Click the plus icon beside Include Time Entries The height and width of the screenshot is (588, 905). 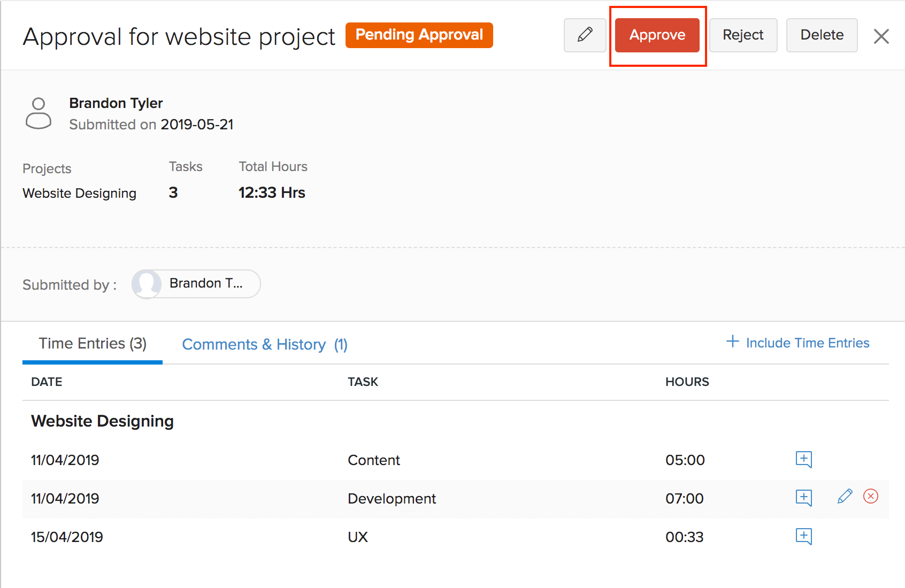click(x=732, y=342)
